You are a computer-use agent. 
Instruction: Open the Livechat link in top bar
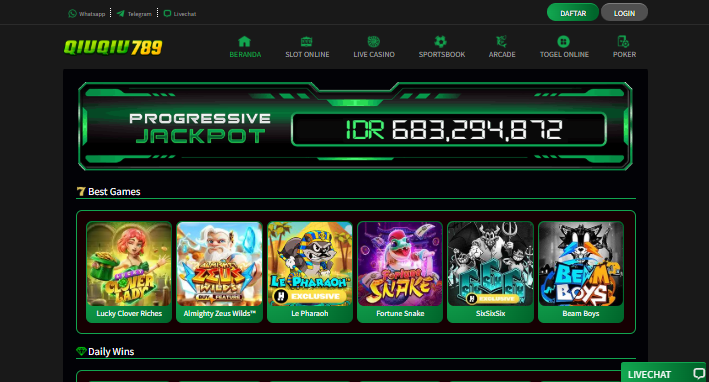click(180, 14)
